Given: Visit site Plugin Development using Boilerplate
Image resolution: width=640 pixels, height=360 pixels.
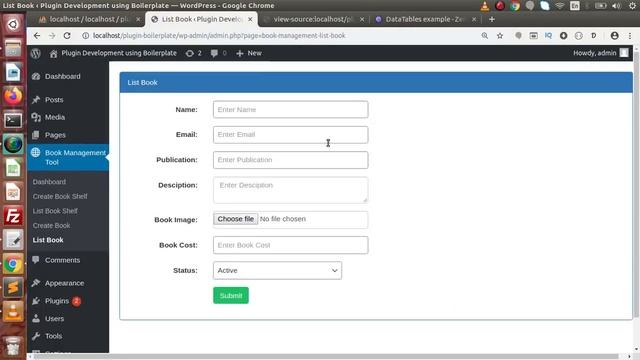Looking at the screenshot, I should 113,53.
